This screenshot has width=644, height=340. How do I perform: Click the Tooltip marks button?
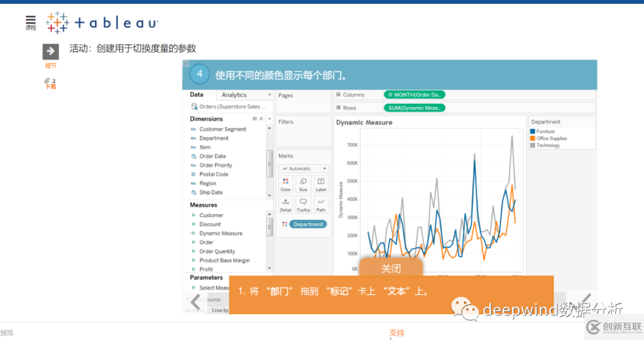click(303, 205)
